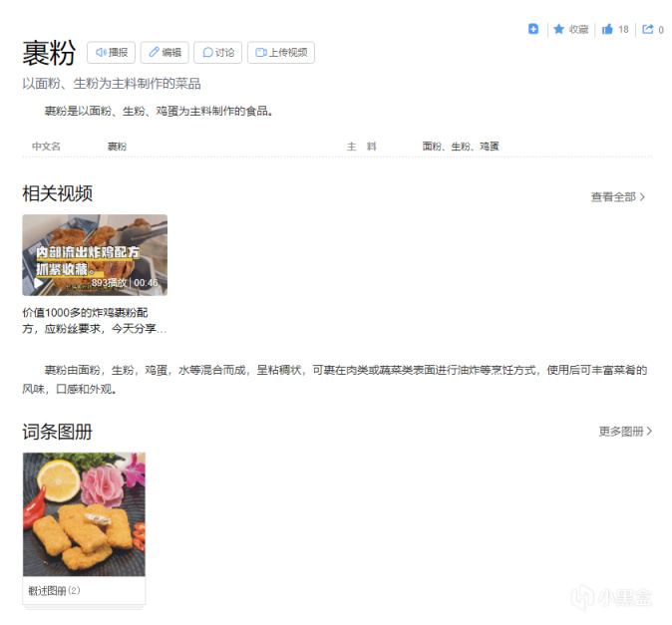Image resolution: width=672 pixels, height=625 pixels.
Task: Click the blue plus add icon
Action: (533, 29)
